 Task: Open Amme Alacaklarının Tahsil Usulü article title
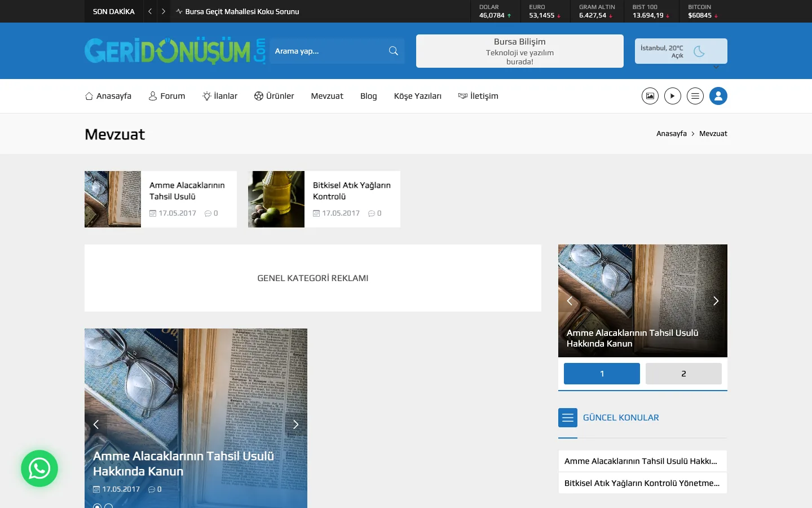click(187, 191)
